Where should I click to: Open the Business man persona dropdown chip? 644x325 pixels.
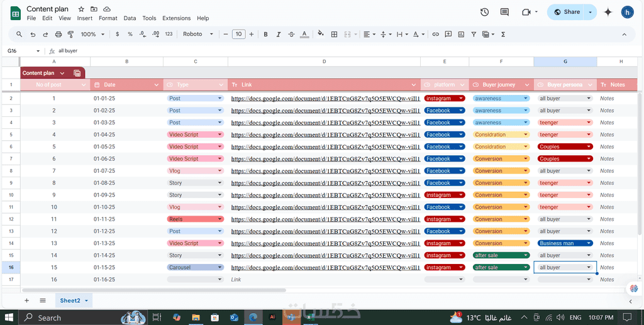point(565,243)
